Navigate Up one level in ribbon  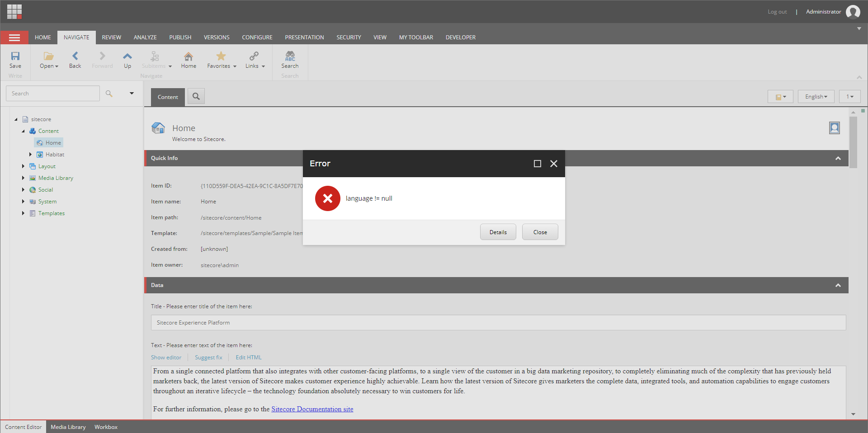coord(127,56)
